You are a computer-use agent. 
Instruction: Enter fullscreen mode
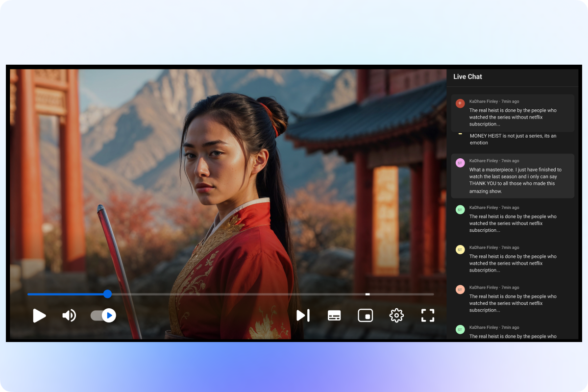click(x=428, y=316)
